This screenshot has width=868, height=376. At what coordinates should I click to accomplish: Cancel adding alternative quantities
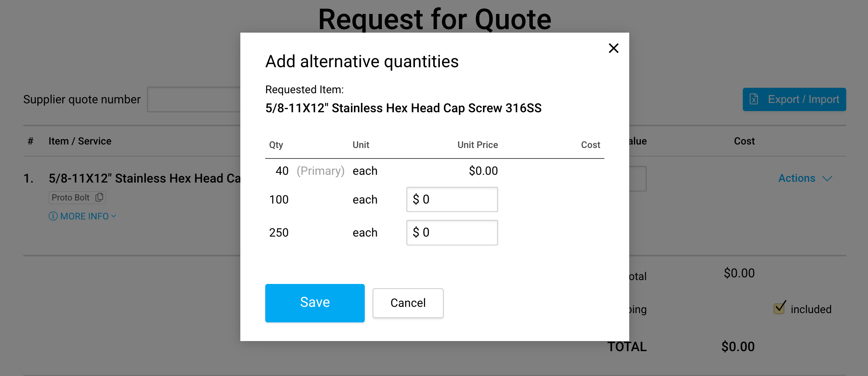[x=408, y=303]
